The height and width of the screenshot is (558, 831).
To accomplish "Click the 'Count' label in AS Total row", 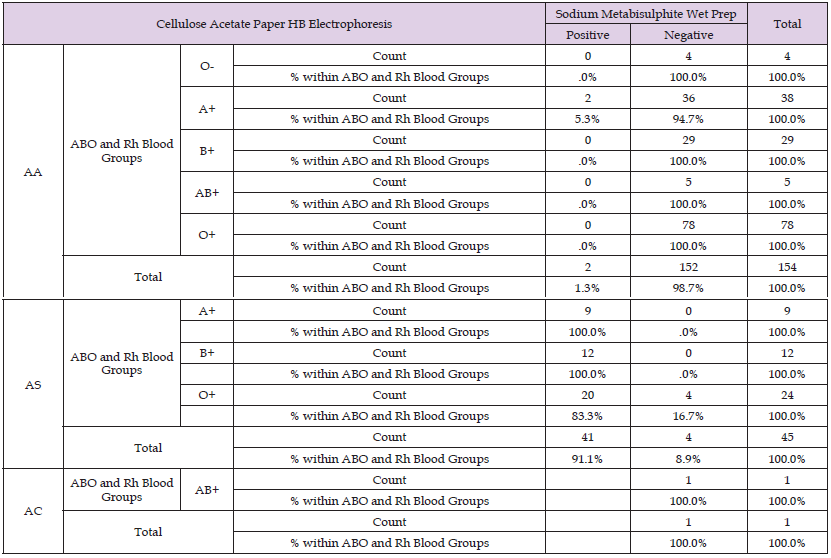I will 389,437.
